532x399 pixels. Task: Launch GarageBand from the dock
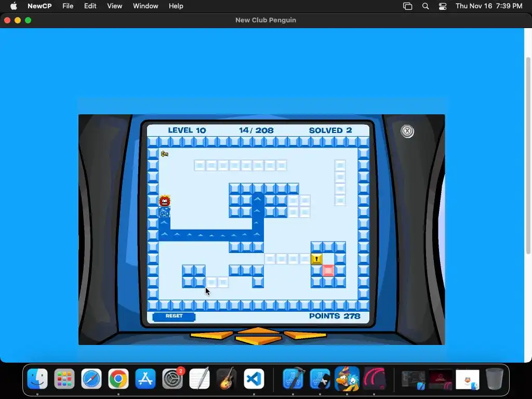coord(227,379)
